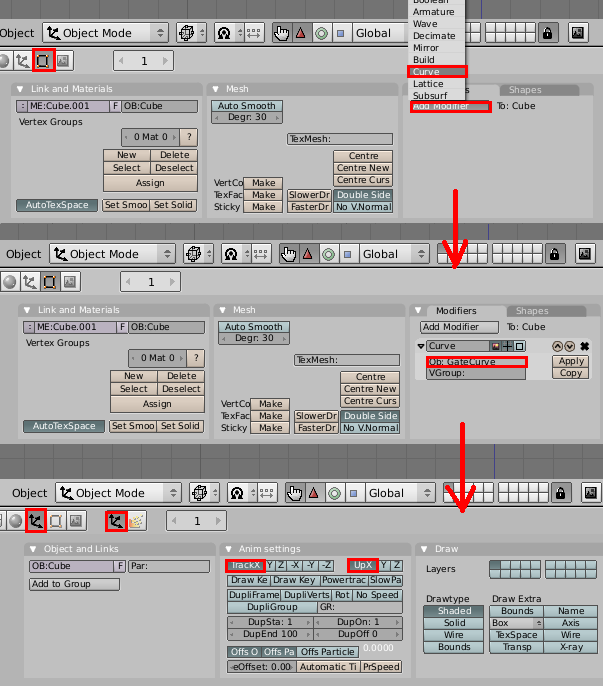Open Global orientation dropdown in middle screenshot

[x=394, y=254]
